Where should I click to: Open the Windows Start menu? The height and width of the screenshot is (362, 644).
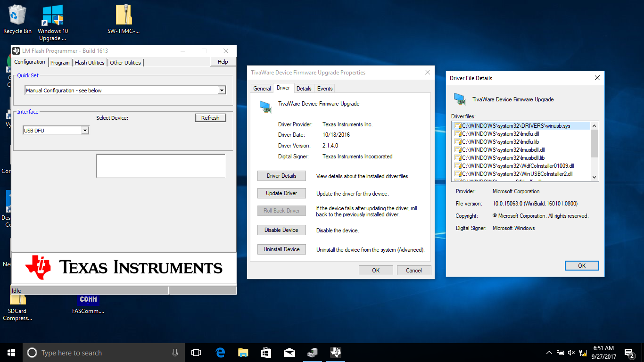tap(11, 353)
